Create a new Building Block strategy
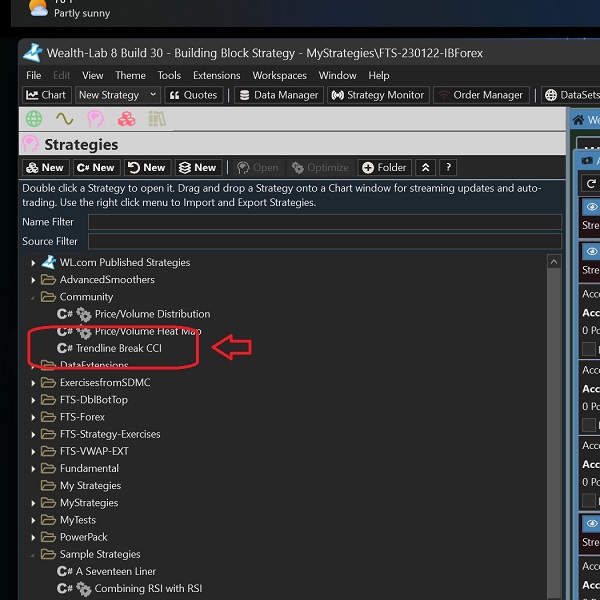Screen dimensions: 600x600 coord(46,168)
